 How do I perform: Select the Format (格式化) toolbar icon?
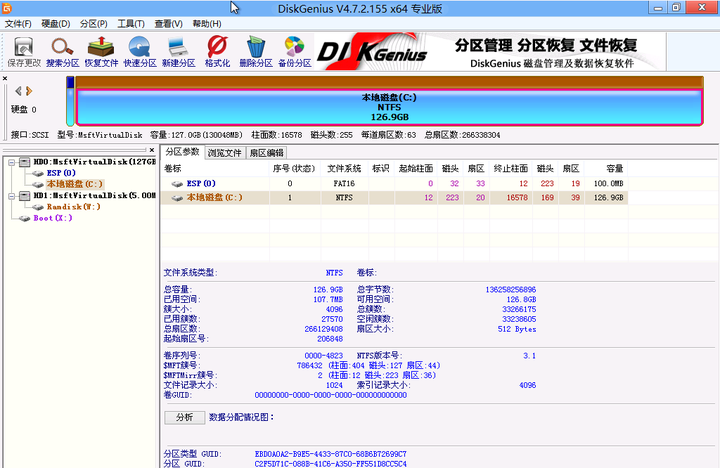(217, 52)
